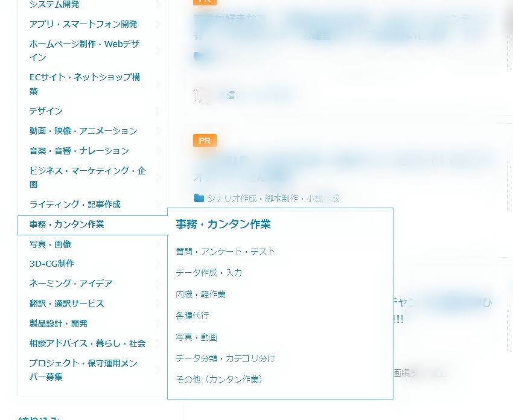Select 音楽・音響・ナレーション category

[x=79, y=151]
